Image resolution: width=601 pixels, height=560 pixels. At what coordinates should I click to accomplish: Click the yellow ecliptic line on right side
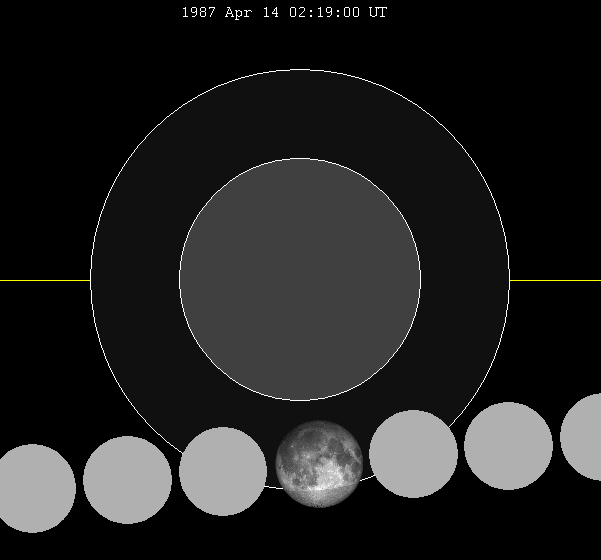555,280
